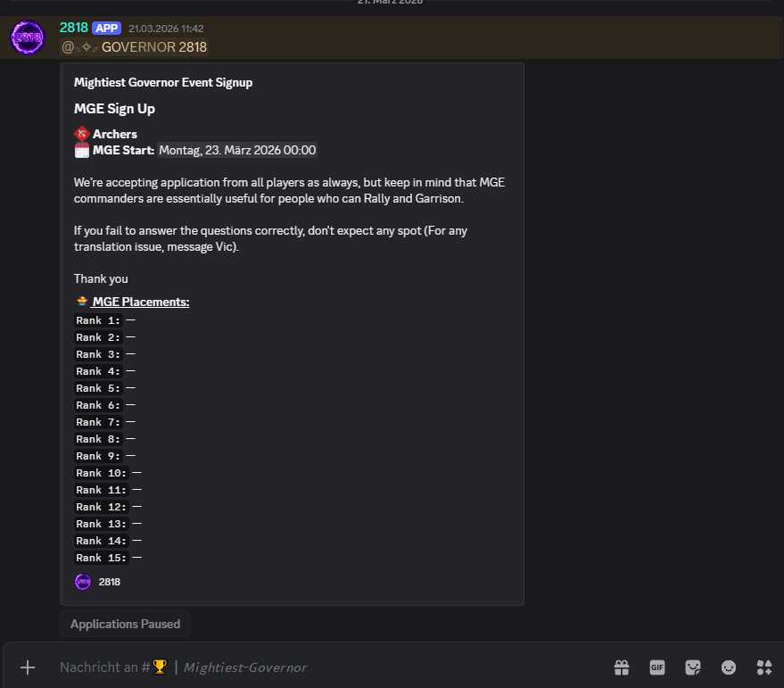Screen dimensions: 784x688
Task: Click the Montag, 23. März 2026 timestamp
Action: coord(237,150)
